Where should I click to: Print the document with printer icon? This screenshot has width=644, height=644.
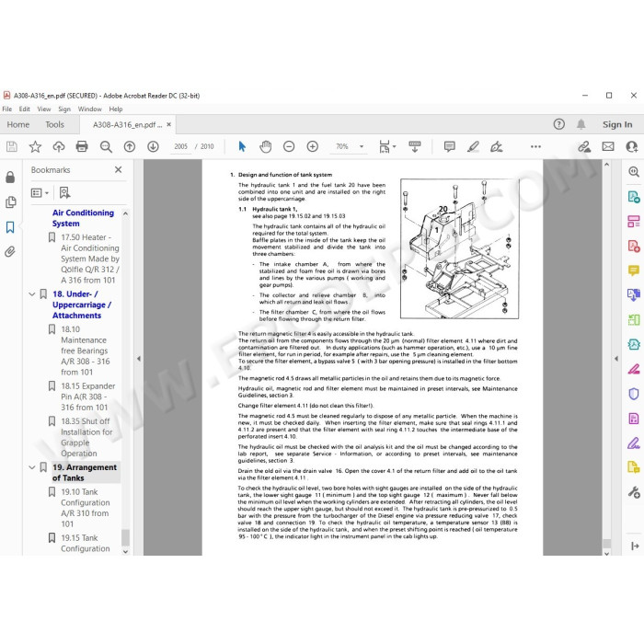pyautogui.click(x=82, y=146)
